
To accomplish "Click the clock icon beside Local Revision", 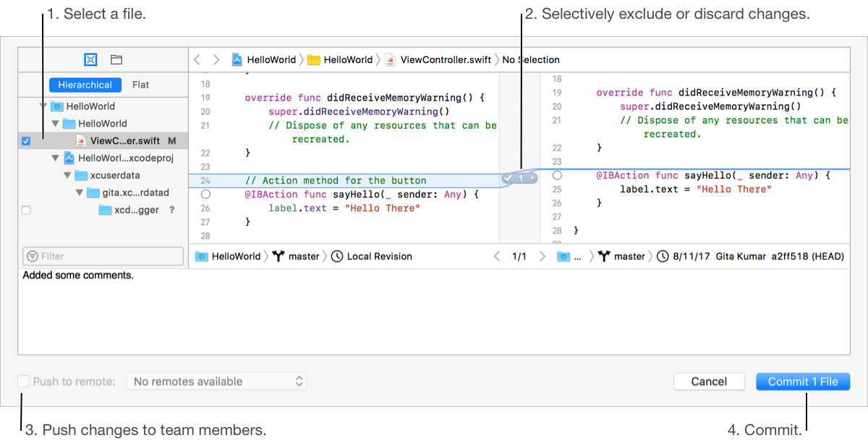I will point(337,256).
